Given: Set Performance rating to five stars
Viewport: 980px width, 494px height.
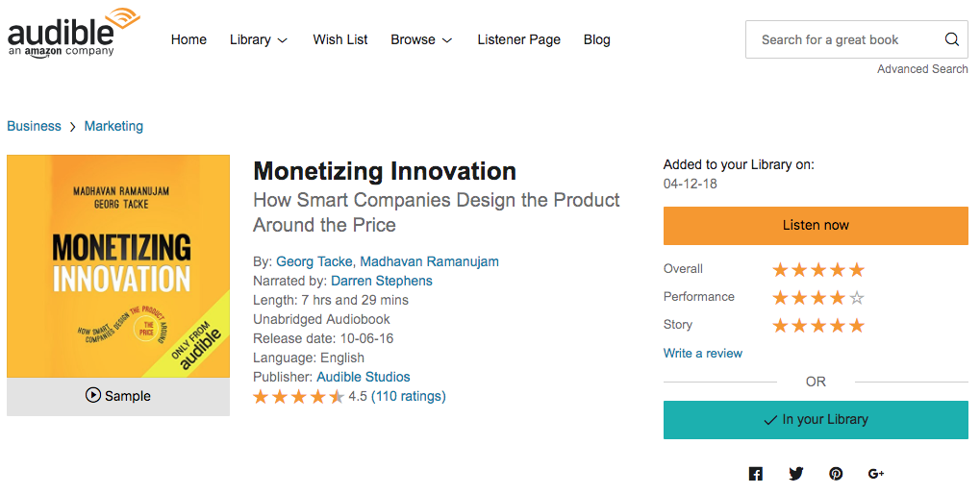Looking at the screenshot, I should click(857, 298).
